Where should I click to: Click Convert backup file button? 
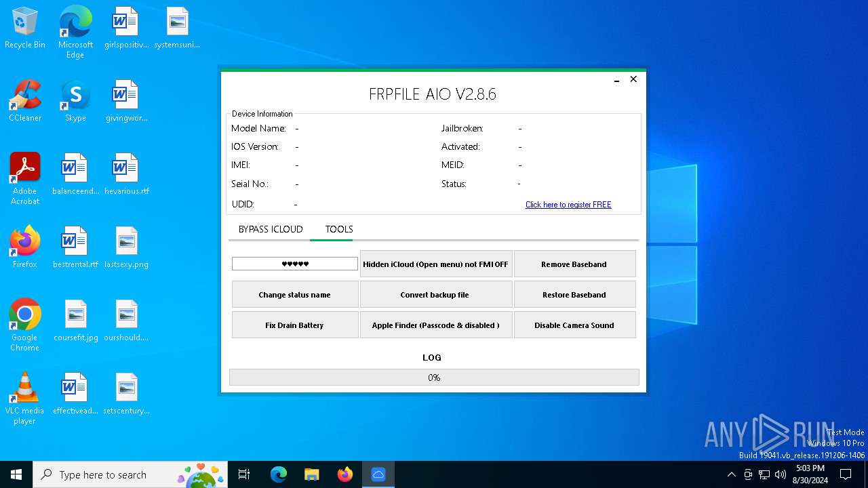435,295
